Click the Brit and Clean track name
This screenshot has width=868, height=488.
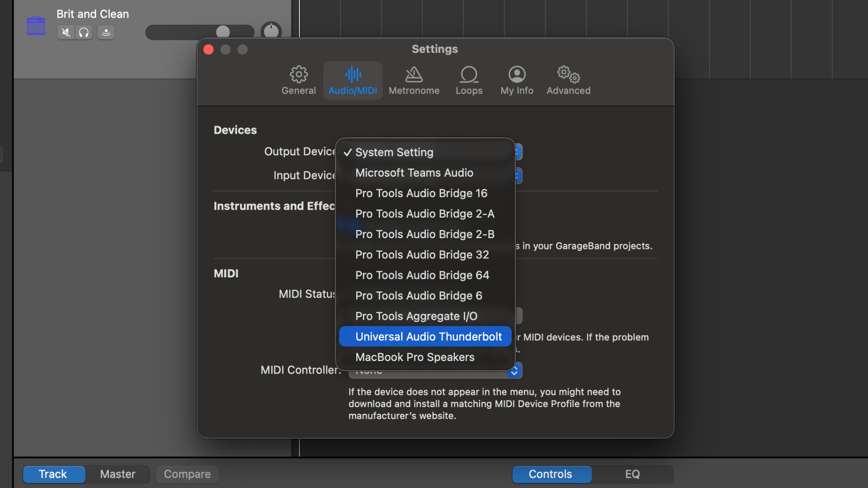point(93,14)
